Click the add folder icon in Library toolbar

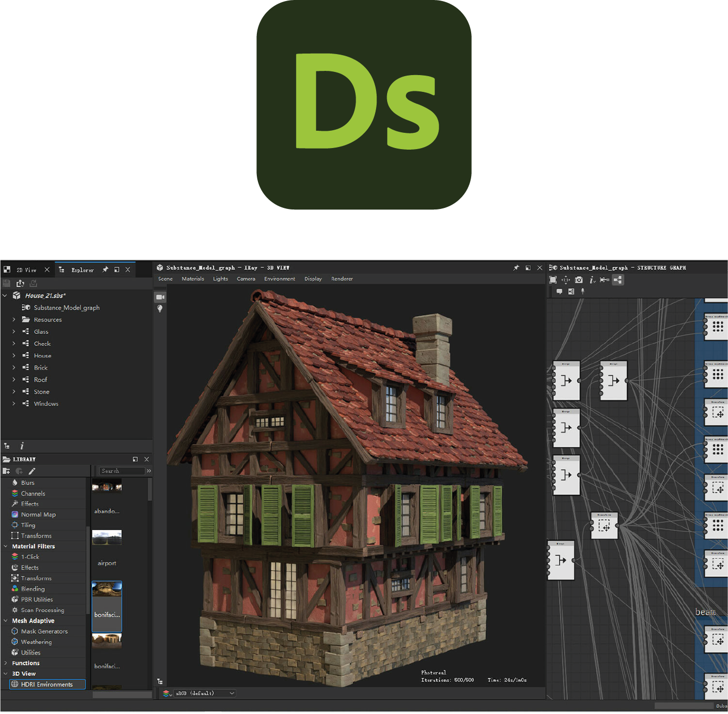coord(7,471)
